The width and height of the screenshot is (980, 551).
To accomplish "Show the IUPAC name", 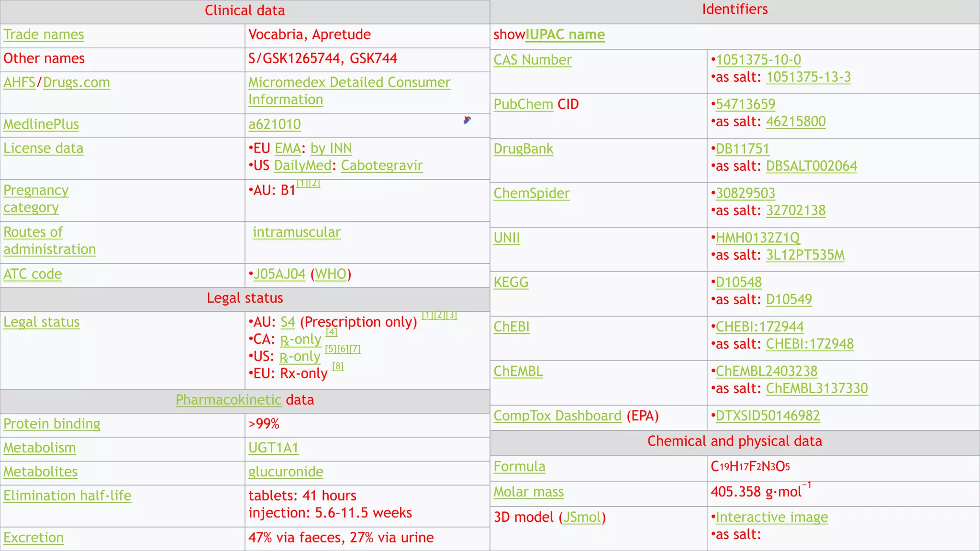I will click(565, 34).
